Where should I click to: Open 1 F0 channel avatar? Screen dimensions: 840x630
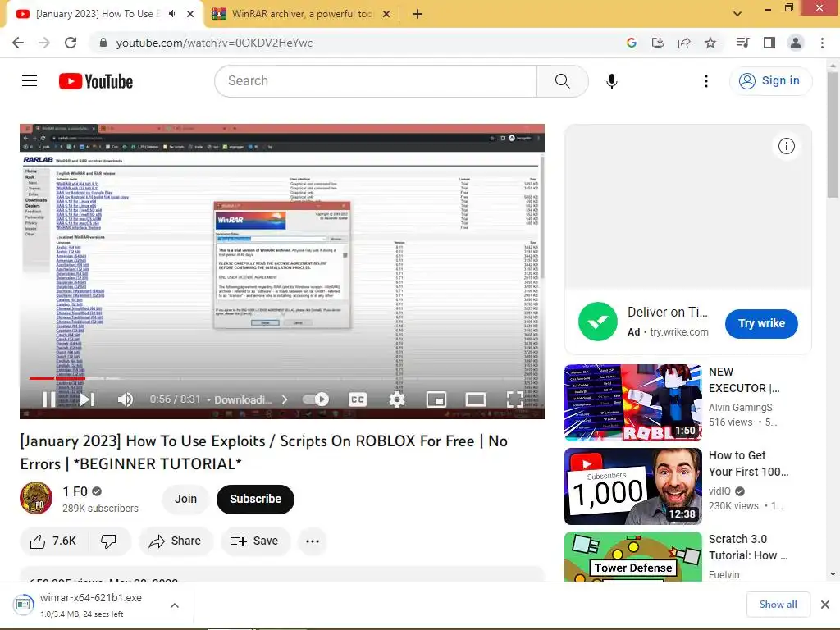(x=36, y=498)
